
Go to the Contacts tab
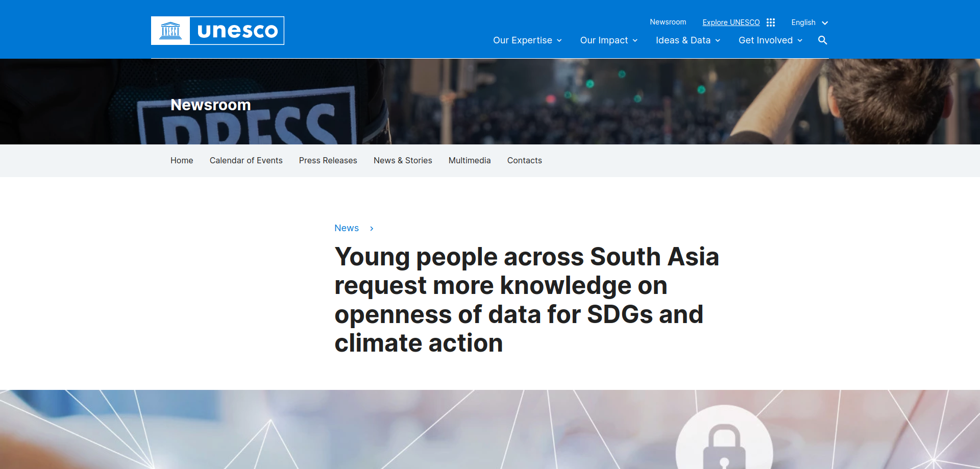(525, 160)
